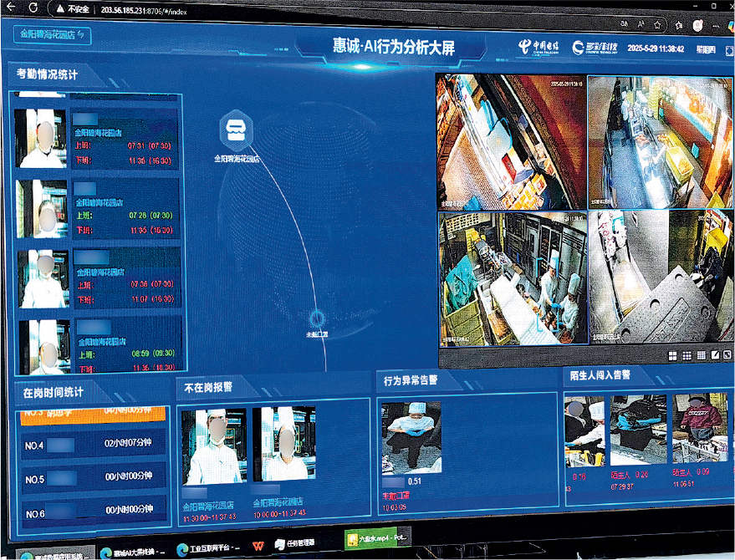This screenshot has width=735, height=560.
Task: Click the edit layout icon below videos
Action: (714, 356)
